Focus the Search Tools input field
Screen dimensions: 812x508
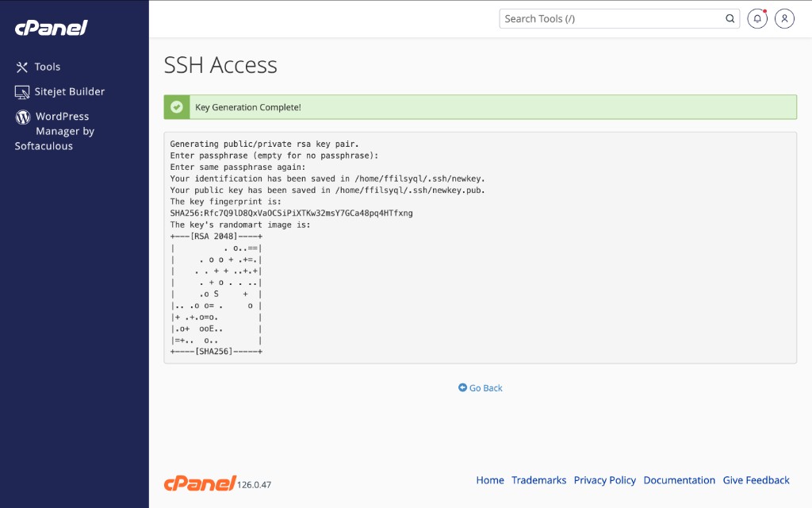coord(612,19)
